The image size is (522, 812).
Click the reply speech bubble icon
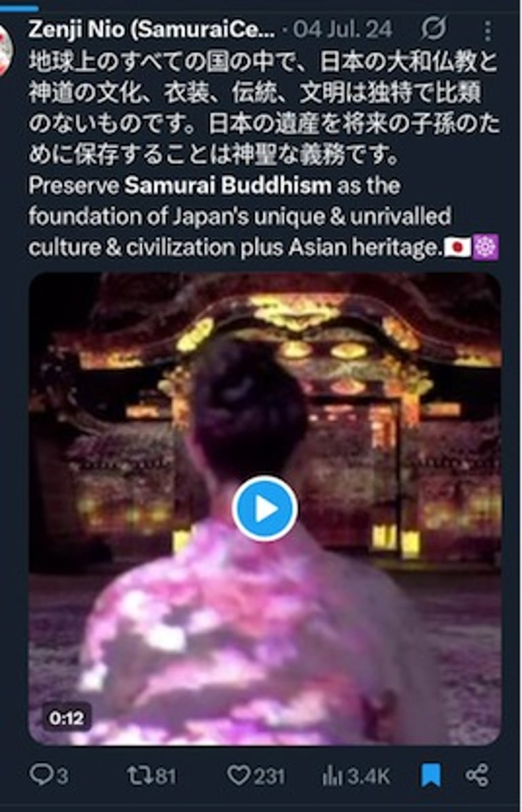click(x=41, y=775)
